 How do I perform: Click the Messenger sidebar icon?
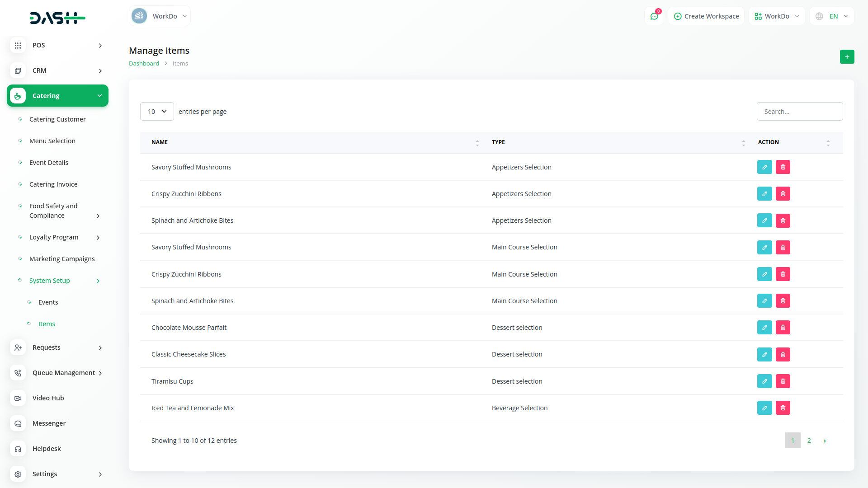coord(18,423)
